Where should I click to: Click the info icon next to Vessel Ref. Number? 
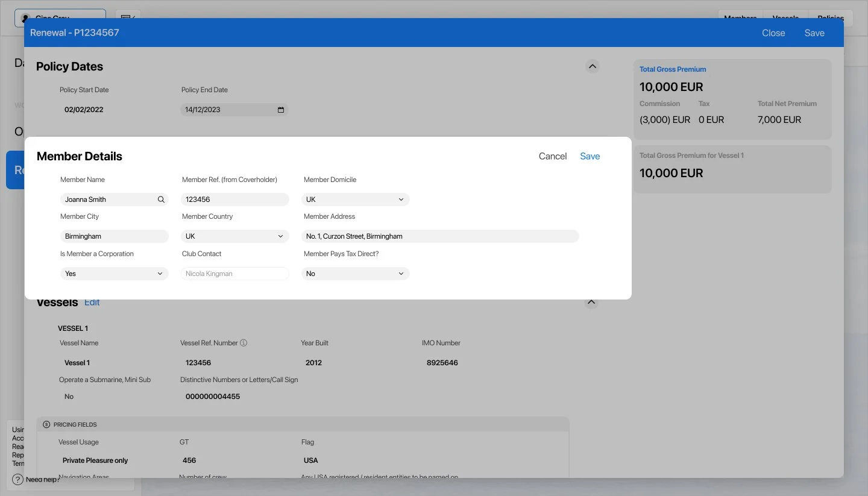point(244,343)
